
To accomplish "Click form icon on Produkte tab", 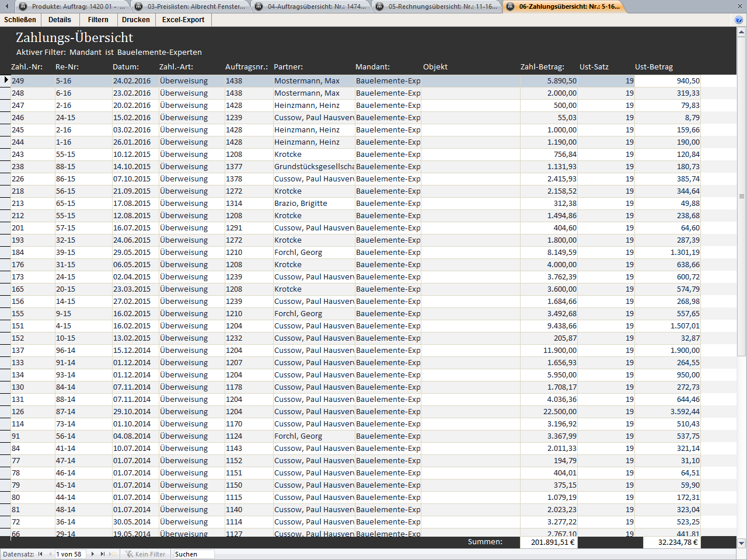I will [23, 6].
